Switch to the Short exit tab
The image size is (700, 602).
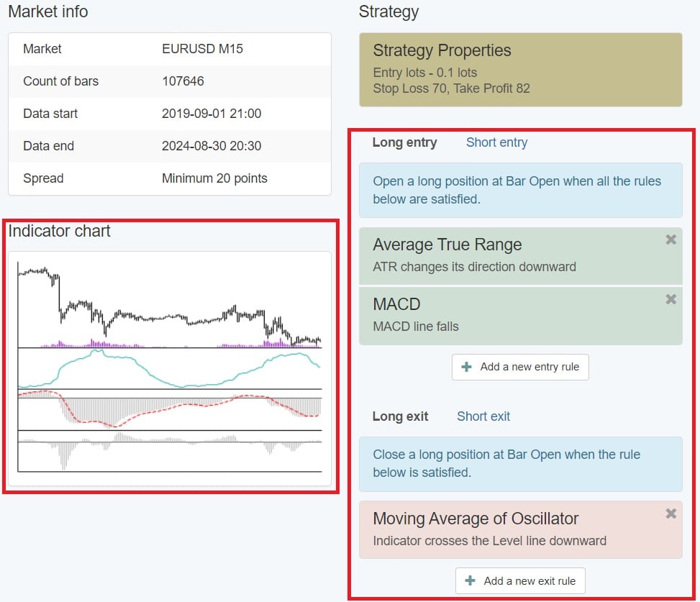click(x=483, y=416)
